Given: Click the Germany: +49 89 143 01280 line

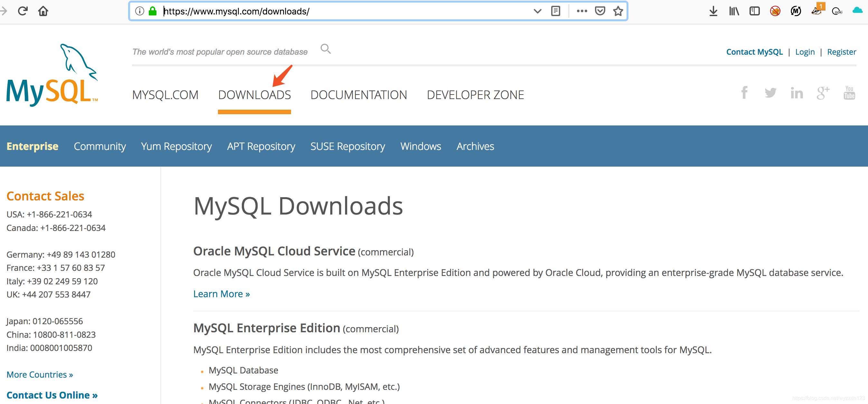Looking at the screenshot, I should (61, 254).
